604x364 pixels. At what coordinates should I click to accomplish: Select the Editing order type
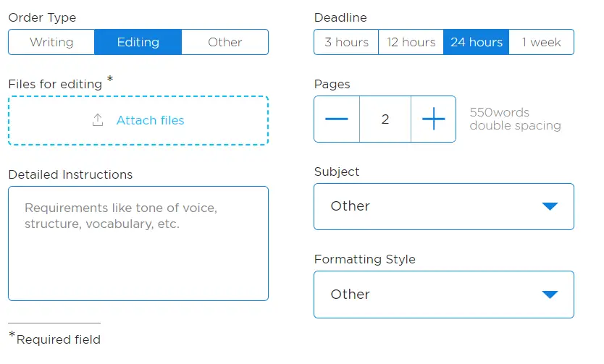click(x=138, y=42)
